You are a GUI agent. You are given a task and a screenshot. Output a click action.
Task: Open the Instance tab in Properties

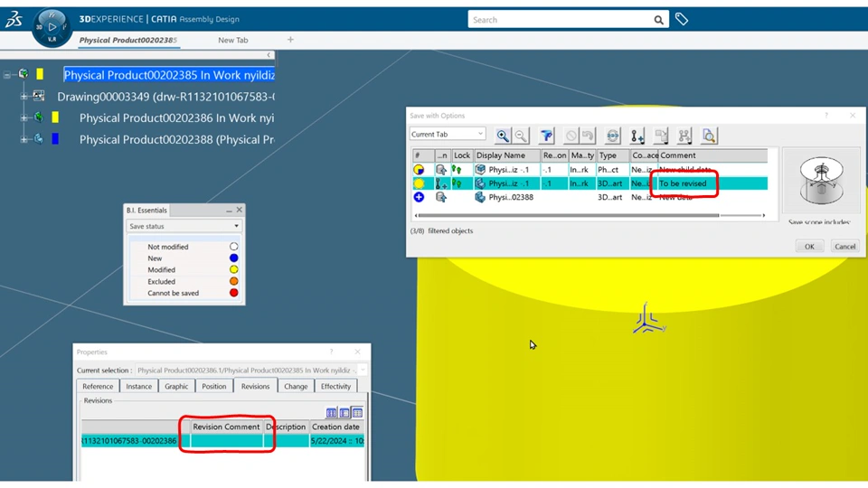click(139, 386)
